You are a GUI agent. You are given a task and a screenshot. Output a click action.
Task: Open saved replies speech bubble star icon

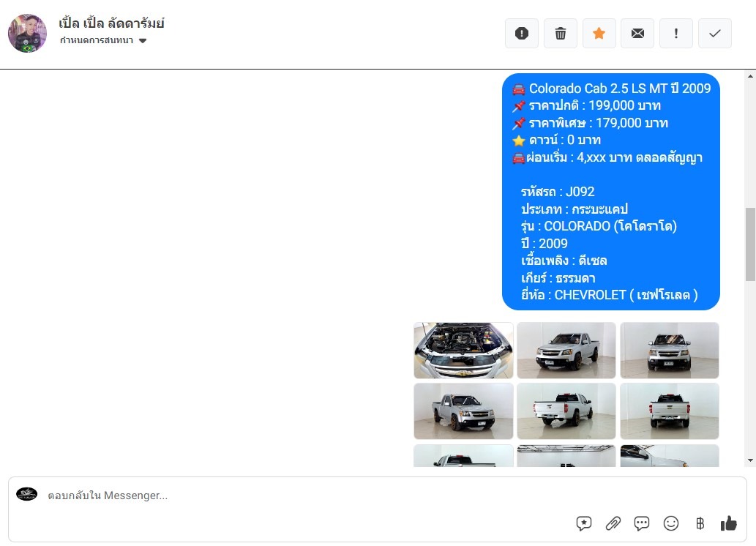(x=584, y=523)
